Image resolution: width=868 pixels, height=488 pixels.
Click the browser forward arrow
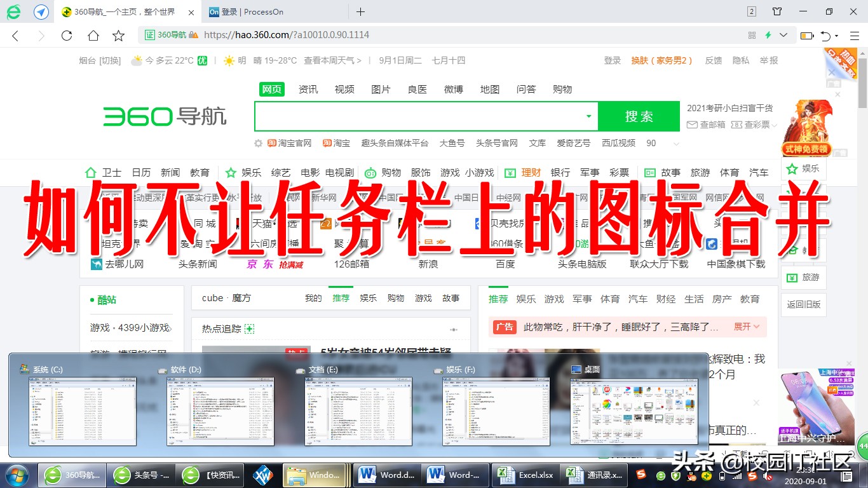pos(41,36)
